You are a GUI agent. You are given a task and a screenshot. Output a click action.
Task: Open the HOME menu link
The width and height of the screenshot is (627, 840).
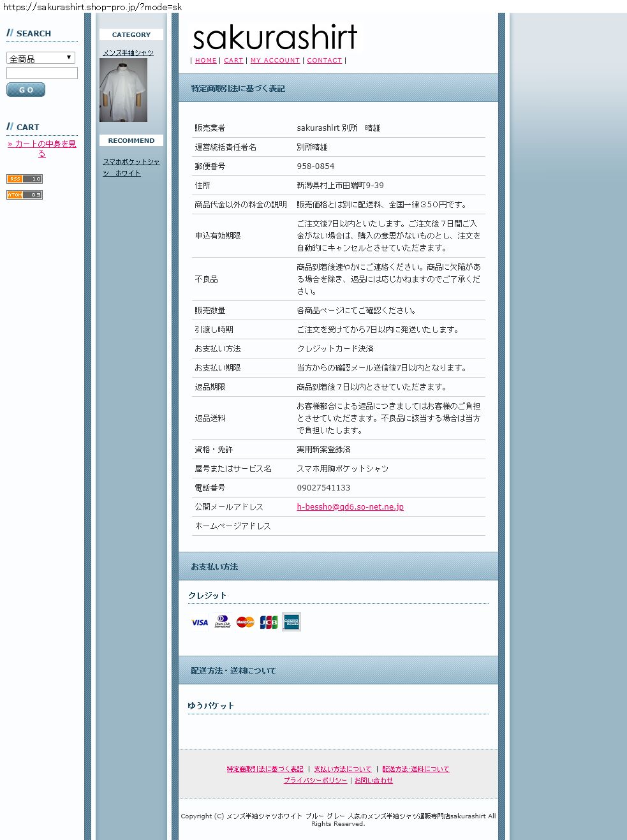pos(205,61)
